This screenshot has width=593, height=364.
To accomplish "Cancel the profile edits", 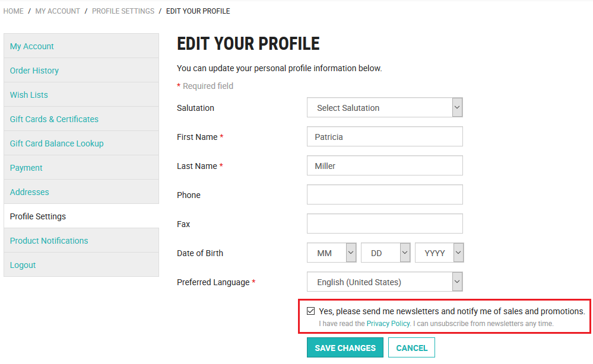I will tap(411, 347).
